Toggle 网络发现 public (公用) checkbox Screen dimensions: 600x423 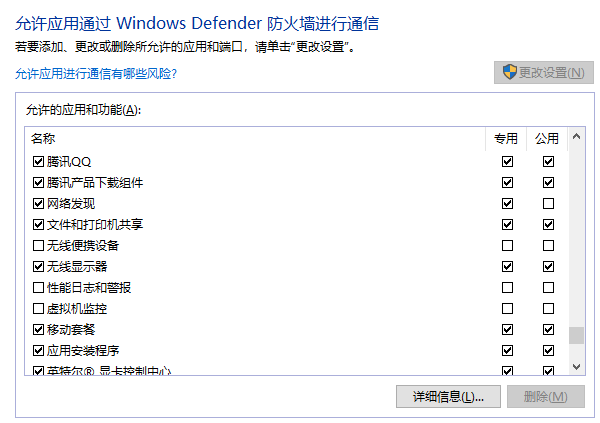coord(548,204)
